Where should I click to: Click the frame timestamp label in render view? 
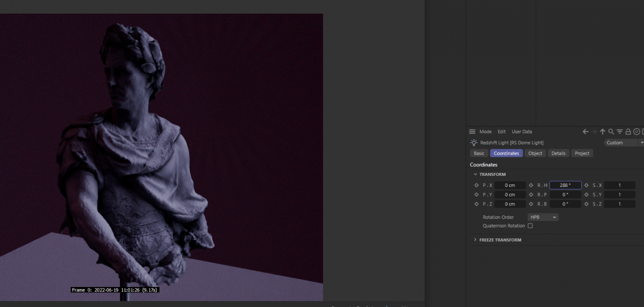click(115, 290)
